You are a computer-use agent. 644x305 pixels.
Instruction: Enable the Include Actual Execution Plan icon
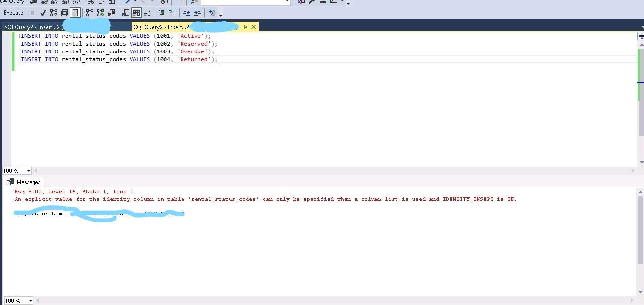[x=90, y=12]
